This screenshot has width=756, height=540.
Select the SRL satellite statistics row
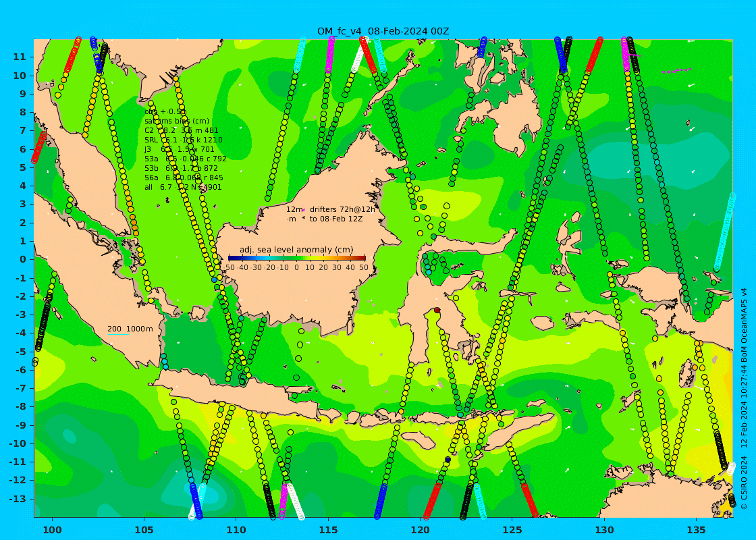pos(184,140)
